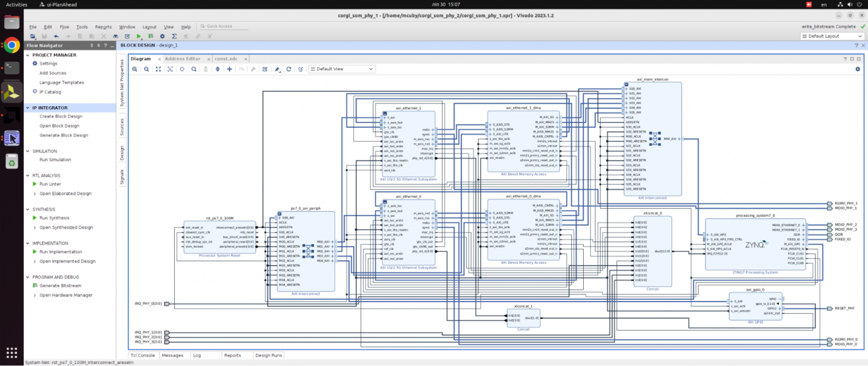868x366 pixels.
Task: Click the binoculars Find icon in toolbar
Action: (x=116, y=36)
